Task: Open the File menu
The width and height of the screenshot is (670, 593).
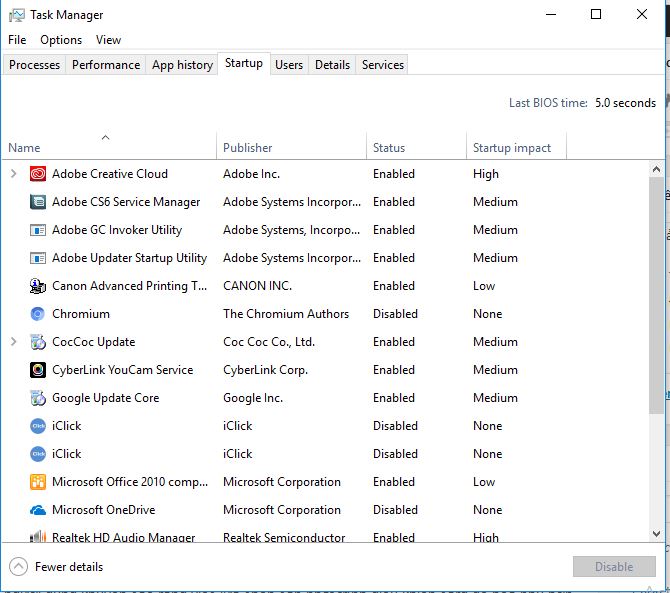Action: [x=17, y=40]
